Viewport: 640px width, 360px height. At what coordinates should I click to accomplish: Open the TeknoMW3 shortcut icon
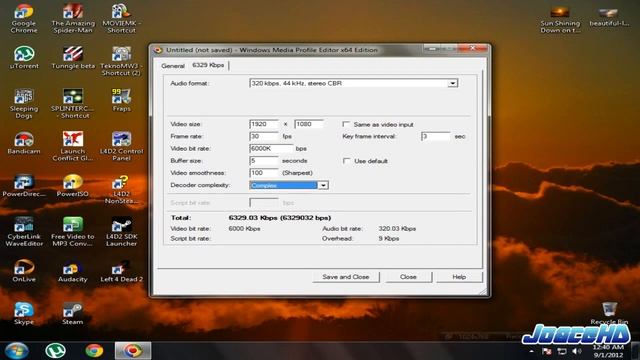click(121, 61)
